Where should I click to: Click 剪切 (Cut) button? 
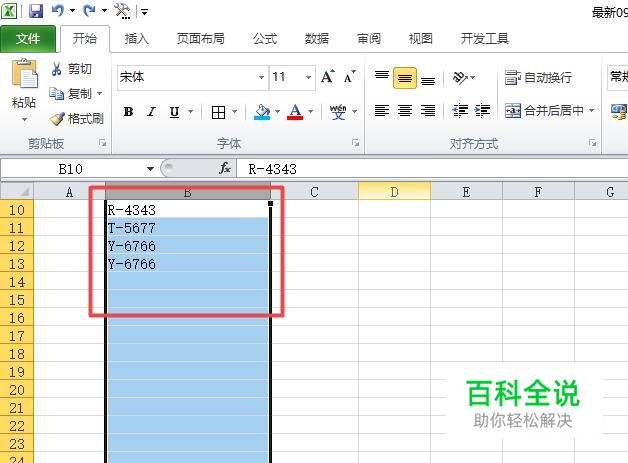point(72,69)
